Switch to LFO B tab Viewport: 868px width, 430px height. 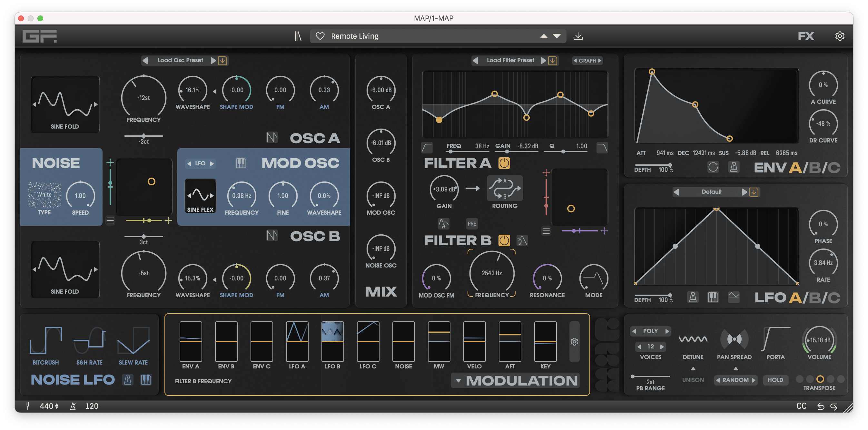click(815, 298)
